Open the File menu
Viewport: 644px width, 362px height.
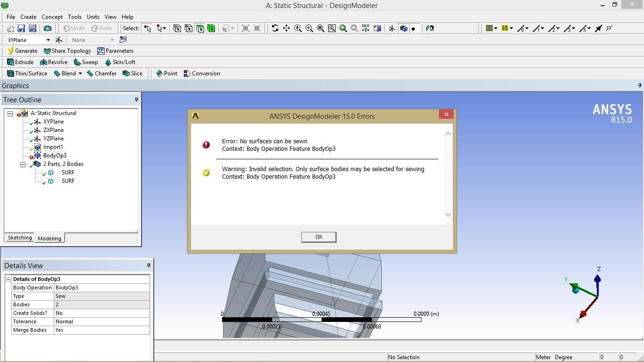[11, 17]
